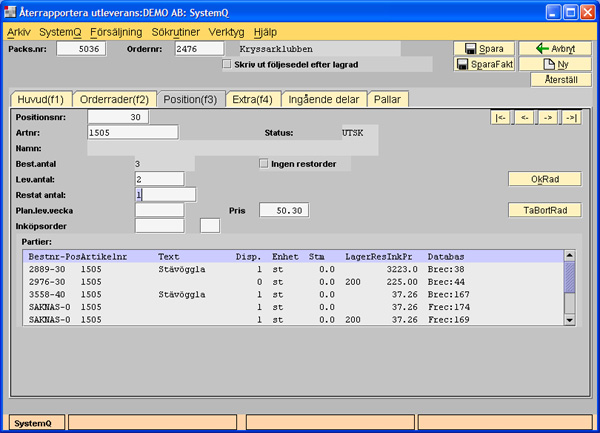Click the Pris field showing 50.30
The height and width of the screenshot is (433, 600).
pos(284,210)
